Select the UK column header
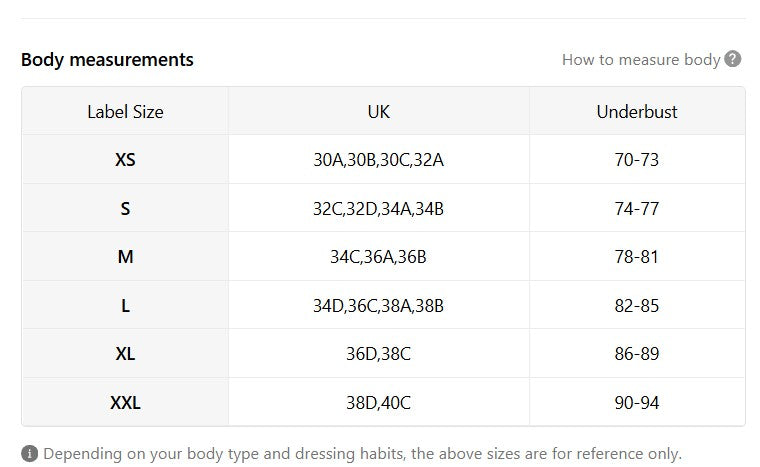The image size is (760, 467). [x=379, y=112]
